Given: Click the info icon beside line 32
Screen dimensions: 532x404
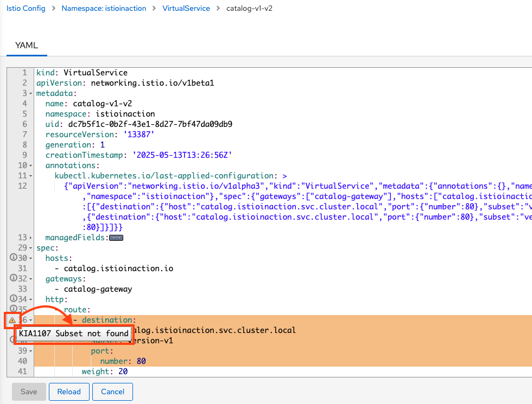Looking at the screenshot, I should (x=13, y=278).
